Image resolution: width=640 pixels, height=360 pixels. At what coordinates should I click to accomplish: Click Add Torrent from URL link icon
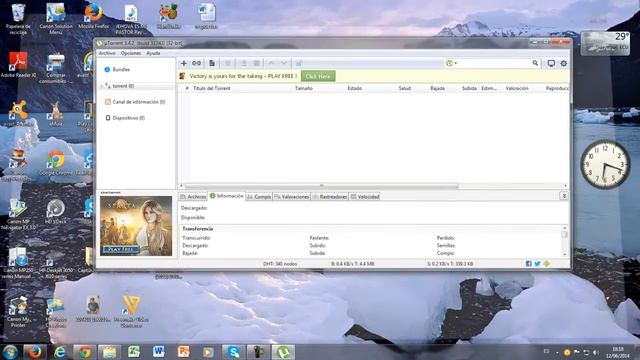point(196,63)
